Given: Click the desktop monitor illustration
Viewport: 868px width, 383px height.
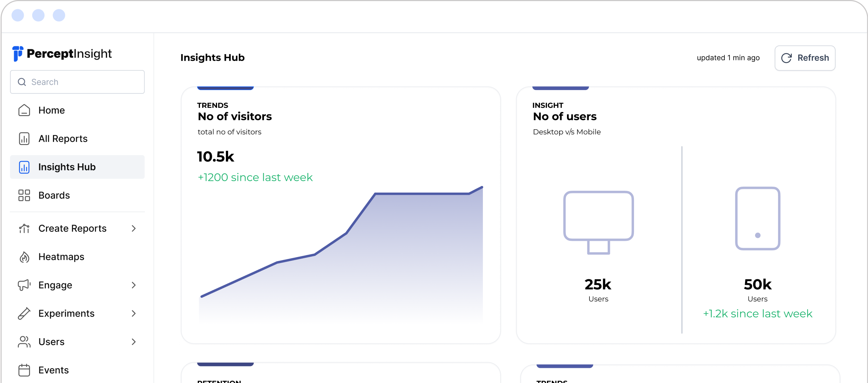Looking at the screenshot, I should (598, 222).
